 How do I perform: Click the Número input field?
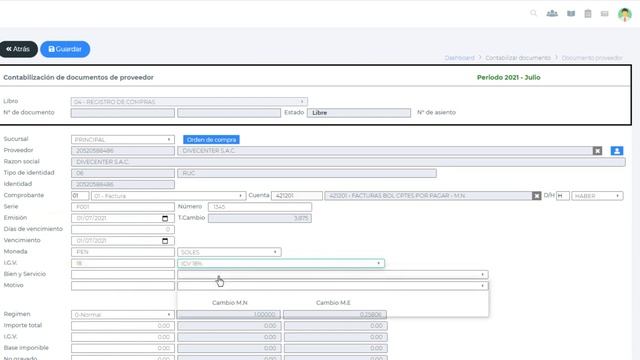pyautogui.click(x=260, y=207)
